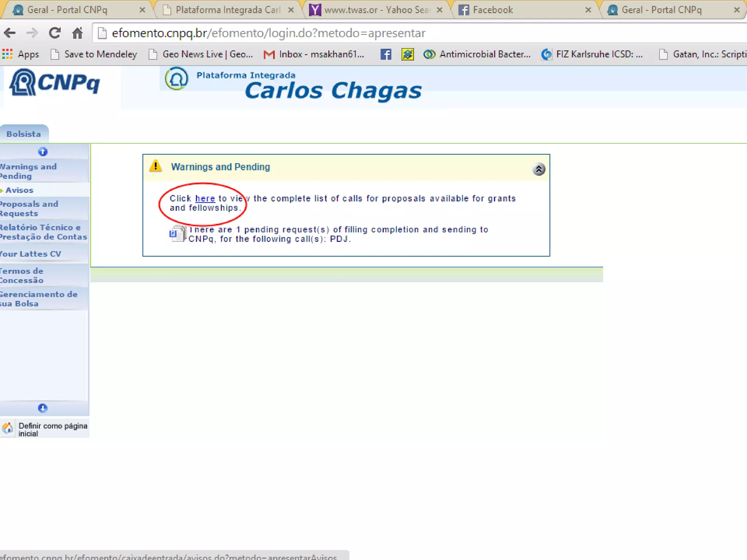The image size is (747, 560).
Task: Select Avisos in the sidebar
Action: click(x=19, y=190)
